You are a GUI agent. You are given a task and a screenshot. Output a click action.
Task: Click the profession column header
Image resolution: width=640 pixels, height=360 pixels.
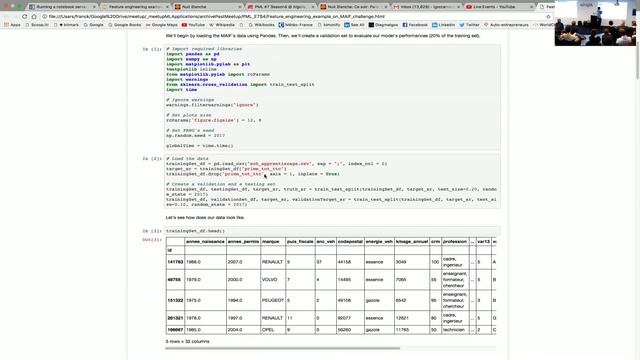click(455, 242)
